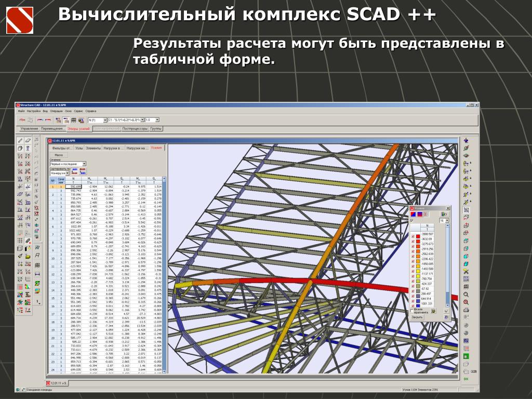Select table cell value 592.699
Viewport: 532px width, 399px height.
[74, 187]
